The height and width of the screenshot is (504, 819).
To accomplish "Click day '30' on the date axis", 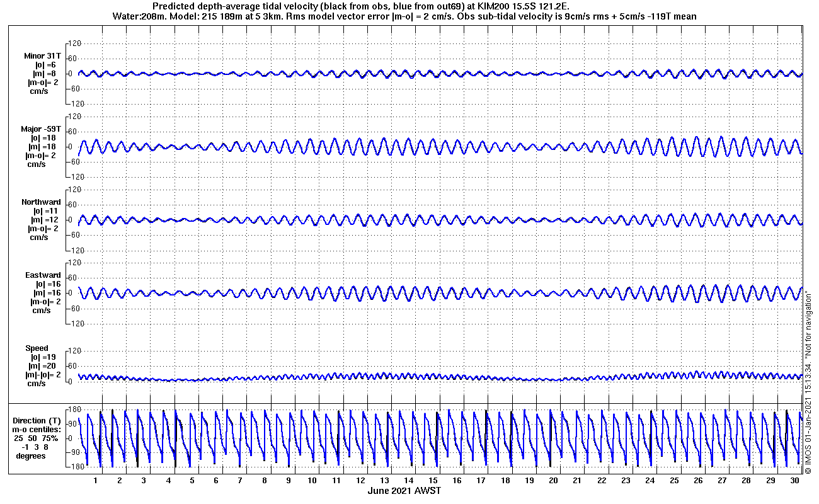I will coord(794,481).
